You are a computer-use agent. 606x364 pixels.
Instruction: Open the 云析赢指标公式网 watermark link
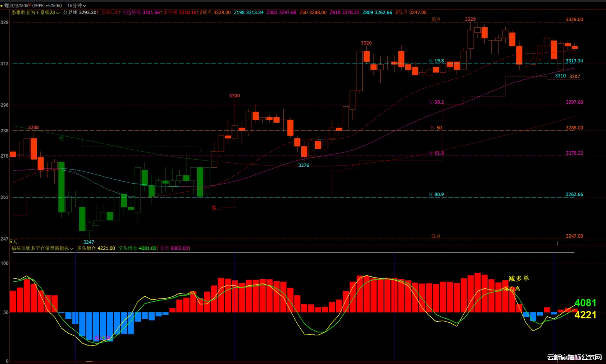pyautogui.click(x=574, y=357)
